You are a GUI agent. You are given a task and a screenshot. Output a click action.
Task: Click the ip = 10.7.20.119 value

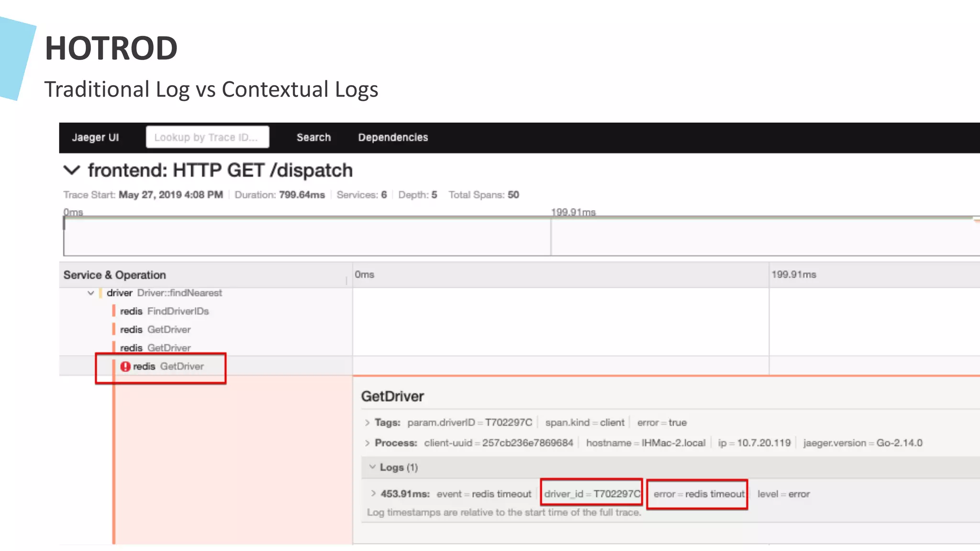click(754, 443)
